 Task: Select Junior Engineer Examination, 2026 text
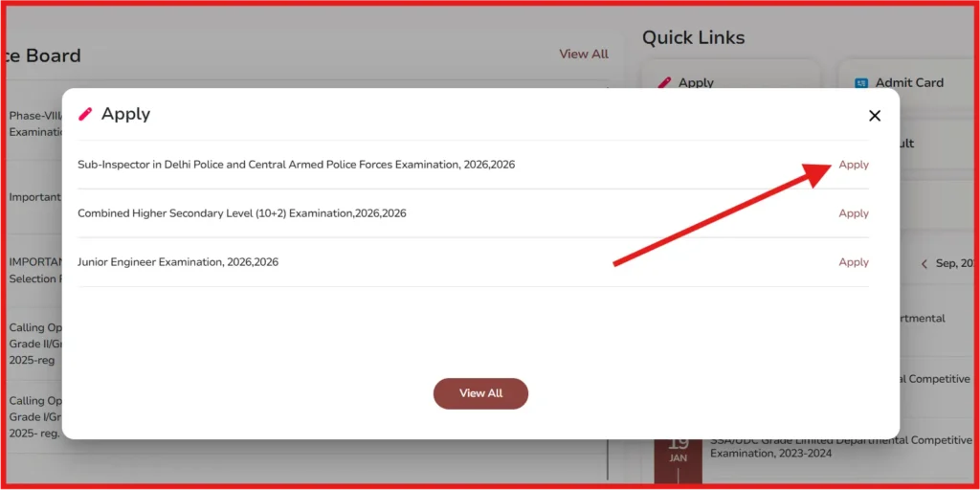click(x=178, y=262)
